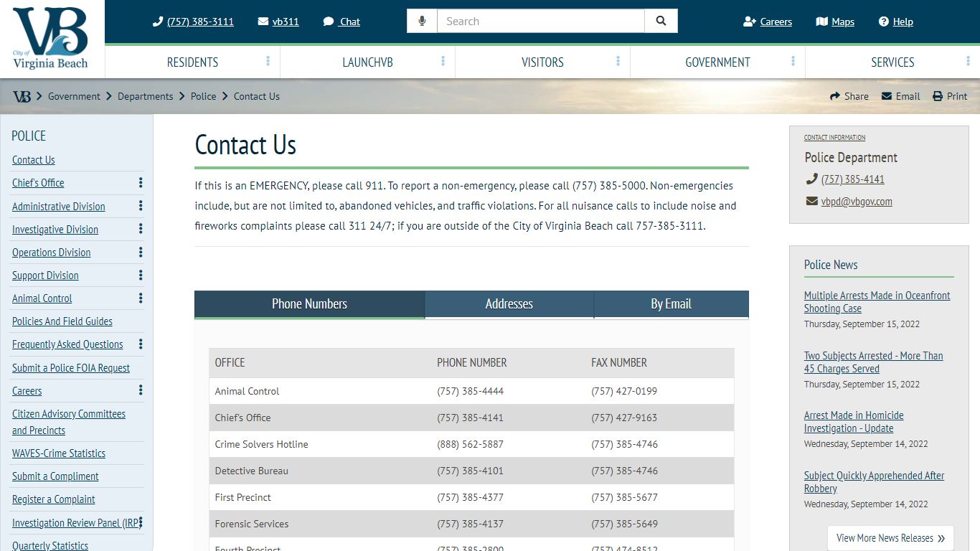Click phone icon in Police Department contact box
Image resolution: width=980 pixels, height=551 pixels.
811,179
